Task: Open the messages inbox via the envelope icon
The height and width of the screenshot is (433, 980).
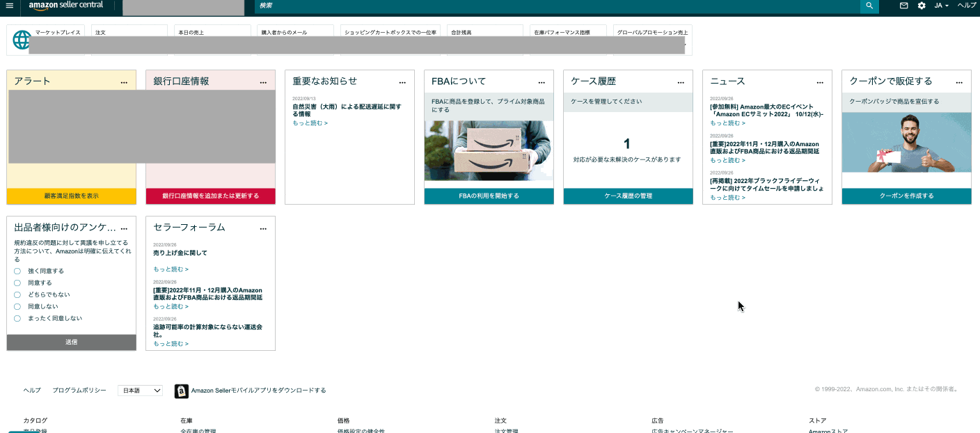Action: click(x=903, y=6)
